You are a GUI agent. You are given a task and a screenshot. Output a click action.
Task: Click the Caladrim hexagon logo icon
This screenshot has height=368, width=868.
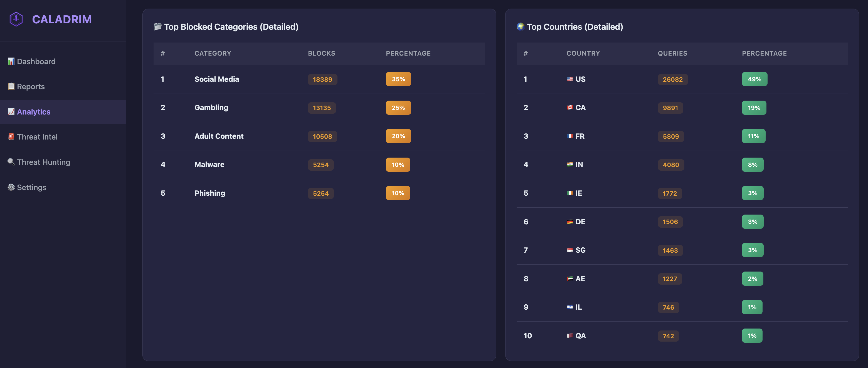point(16,19)
